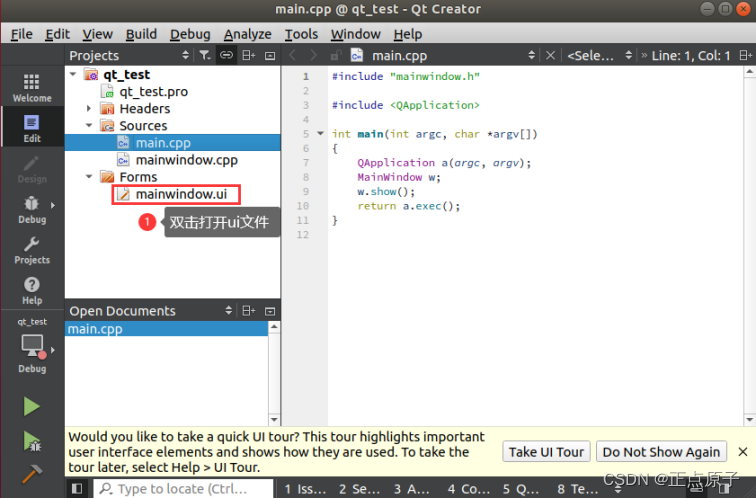The image size is (756, 498).
Task: Toggle synchronize with editor link icon
Action: pos(226,55)
